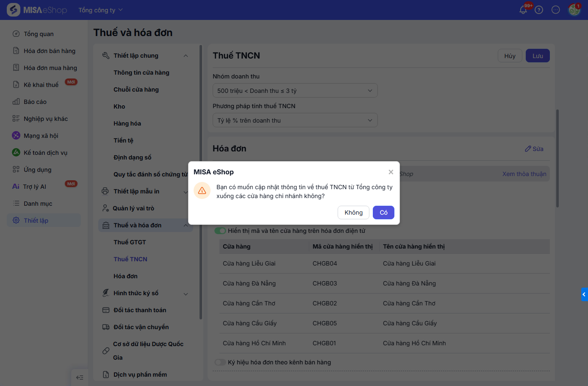Click the warning triangle icon in dialog
Viewport: 588px width, 386px height.
pos(202,191)
